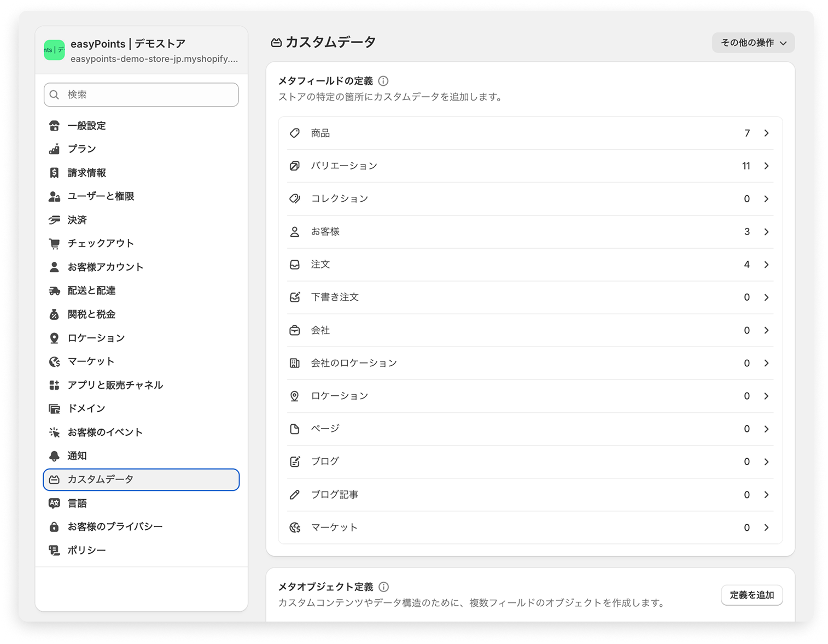
Task: Open ユーザーと権限 in settings sidebar
Action: 141,196
